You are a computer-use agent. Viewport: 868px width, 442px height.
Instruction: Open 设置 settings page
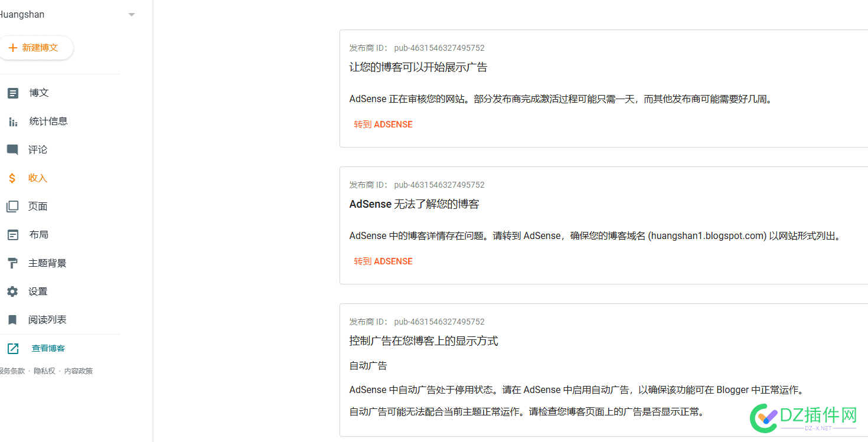(38, 292)
